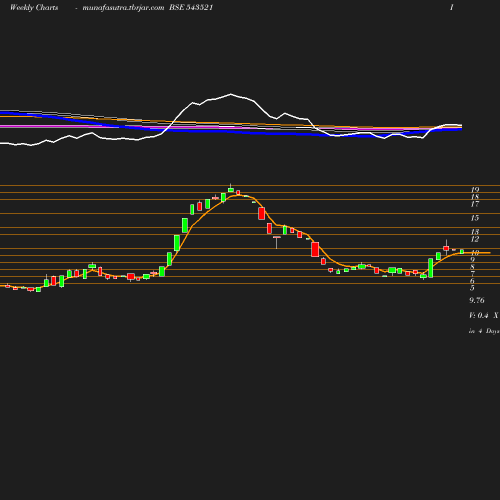Click the 'BSE 543521' ticker label
Image resolution: width=500 pixels, height=500 pixels.
191,7
